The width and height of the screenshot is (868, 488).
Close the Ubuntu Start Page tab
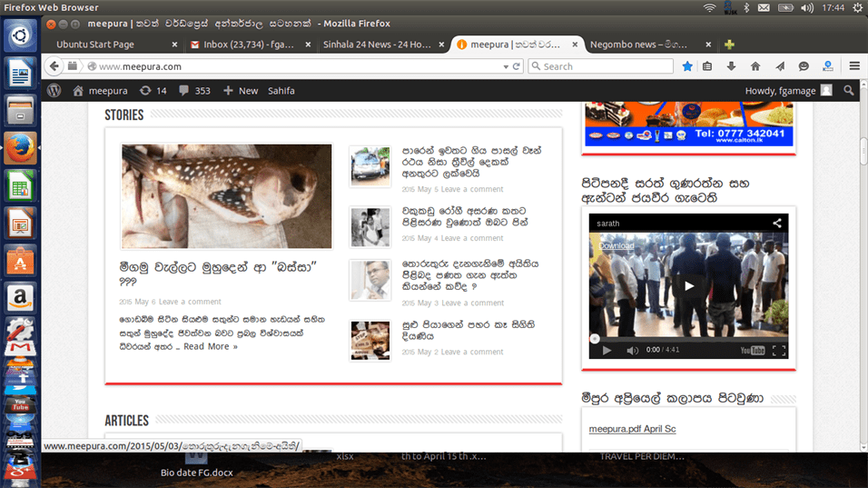(x=174, y=45)
